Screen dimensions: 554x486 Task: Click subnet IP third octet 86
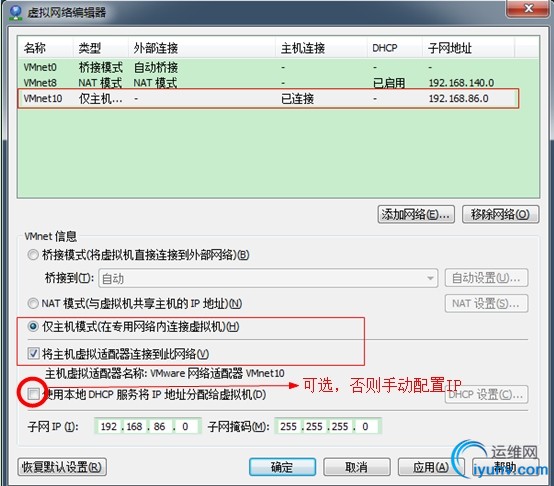tap(160, 426)
